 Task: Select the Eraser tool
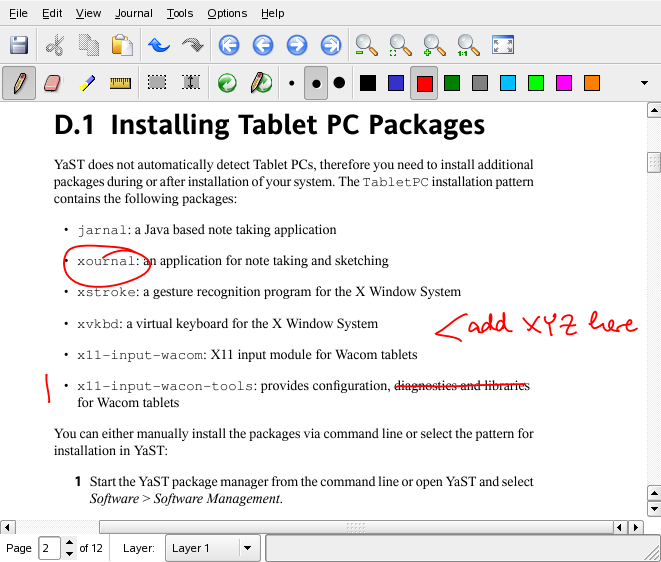[53, 83]
